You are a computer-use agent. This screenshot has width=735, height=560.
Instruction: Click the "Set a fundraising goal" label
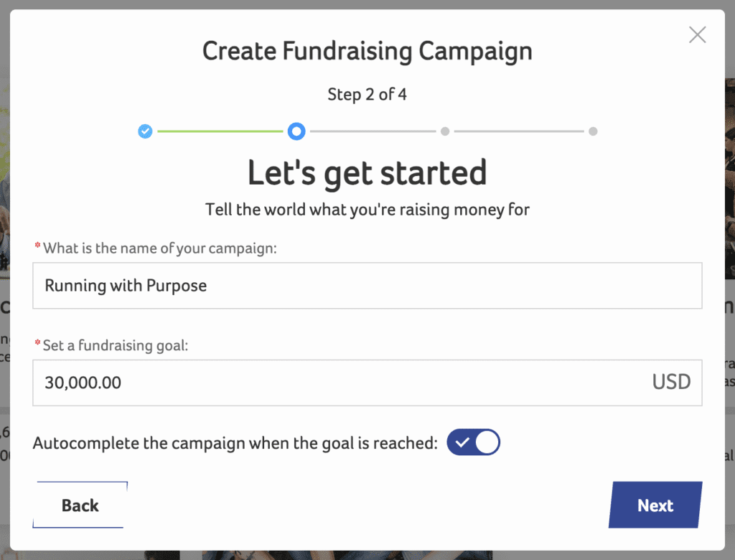point(115,345)
